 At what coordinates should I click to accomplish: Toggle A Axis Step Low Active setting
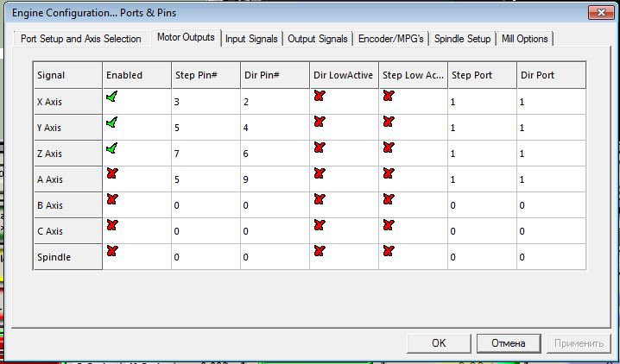(388, 174)
